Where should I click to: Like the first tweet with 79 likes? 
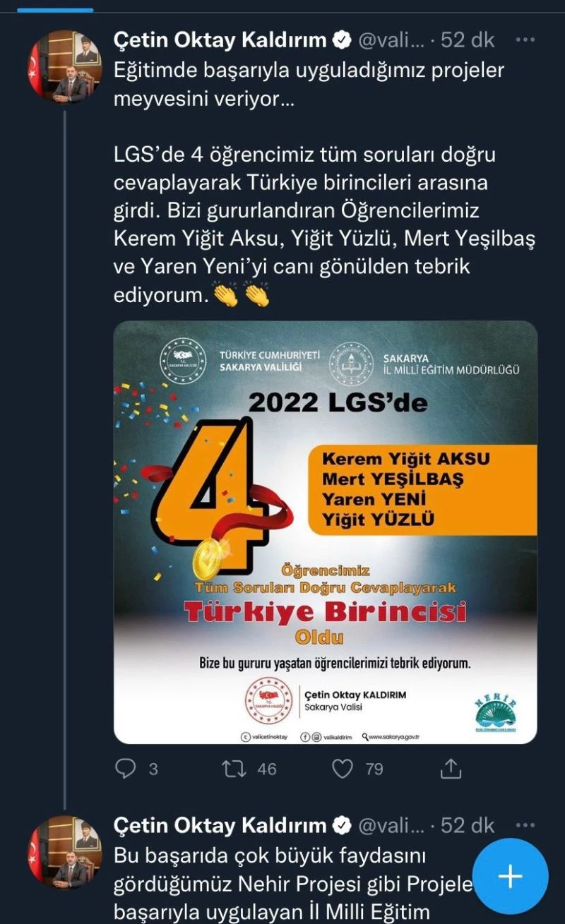click(343, 768)
